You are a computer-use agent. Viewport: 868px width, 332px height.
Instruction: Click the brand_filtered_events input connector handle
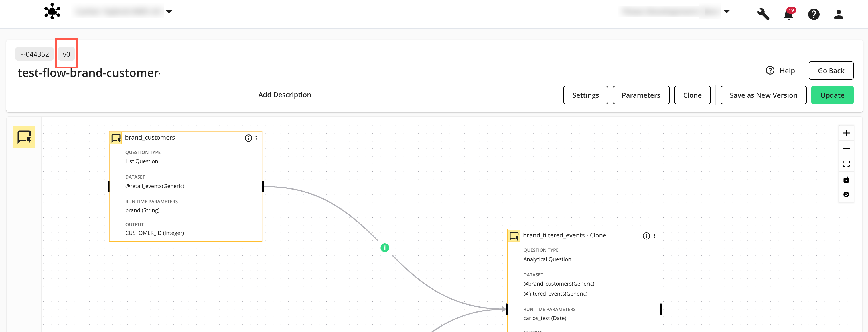(506, 309)
